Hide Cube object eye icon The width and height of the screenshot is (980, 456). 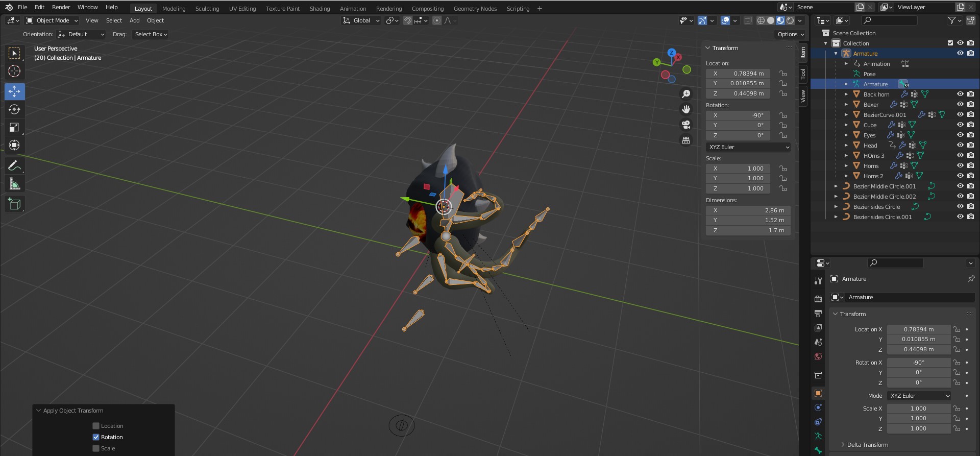[x=960, y=125]
